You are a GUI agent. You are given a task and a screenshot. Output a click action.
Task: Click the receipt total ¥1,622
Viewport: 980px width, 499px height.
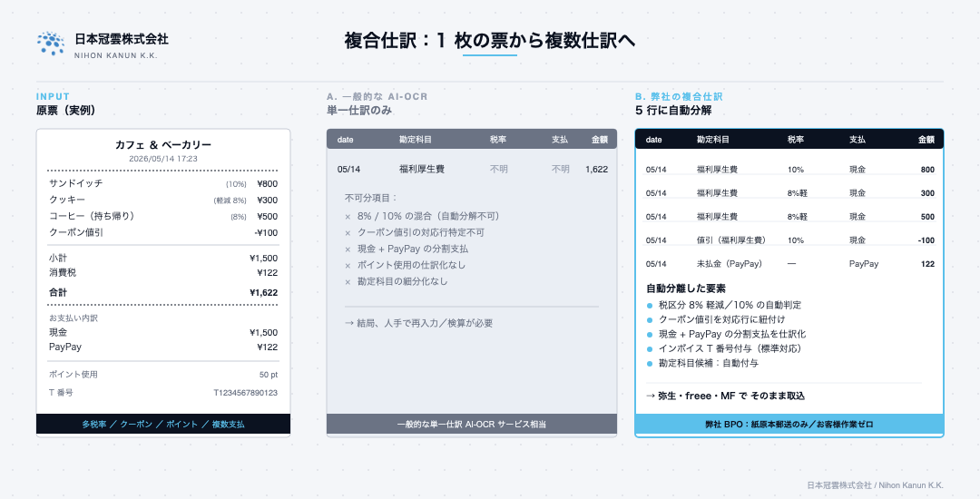coord(264,292)
